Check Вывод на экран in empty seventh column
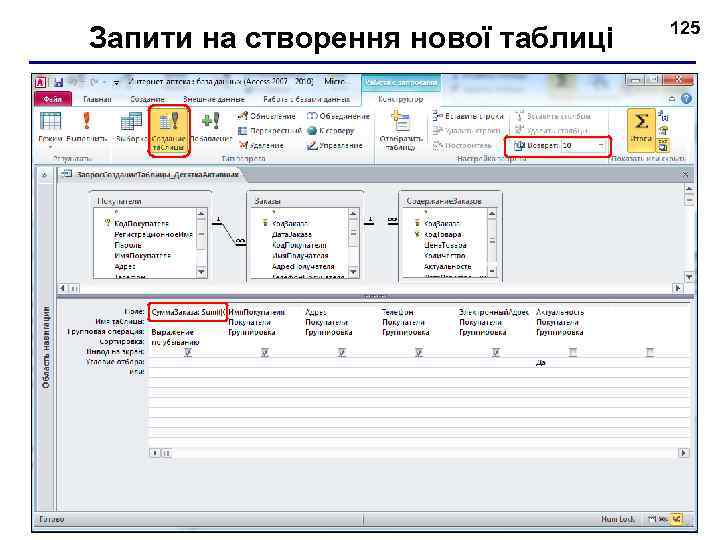 [x=650, y=352]
